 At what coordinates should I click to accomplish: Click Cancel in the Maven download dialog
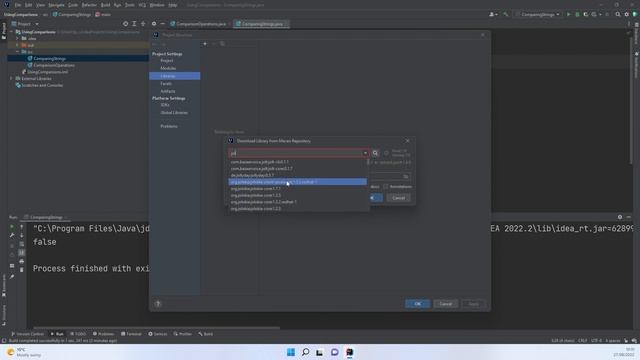click(x=398, y=198)
